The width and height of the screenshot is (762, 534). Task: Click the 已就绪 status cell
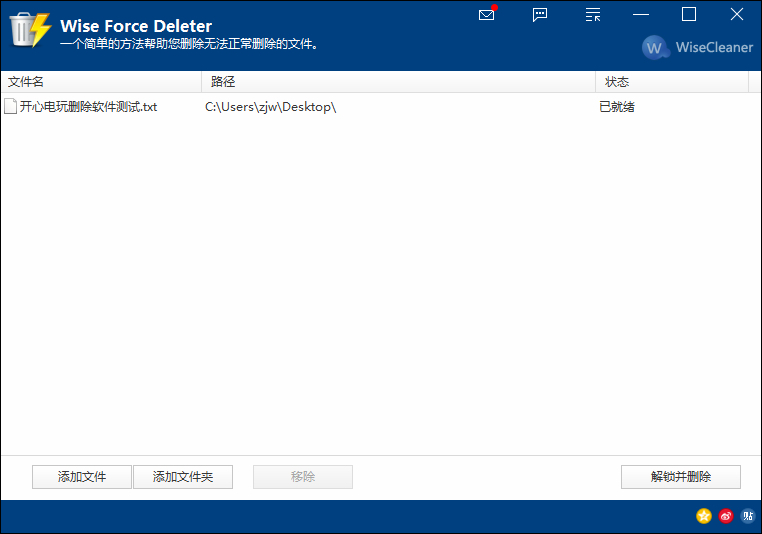tap(617, 107)
